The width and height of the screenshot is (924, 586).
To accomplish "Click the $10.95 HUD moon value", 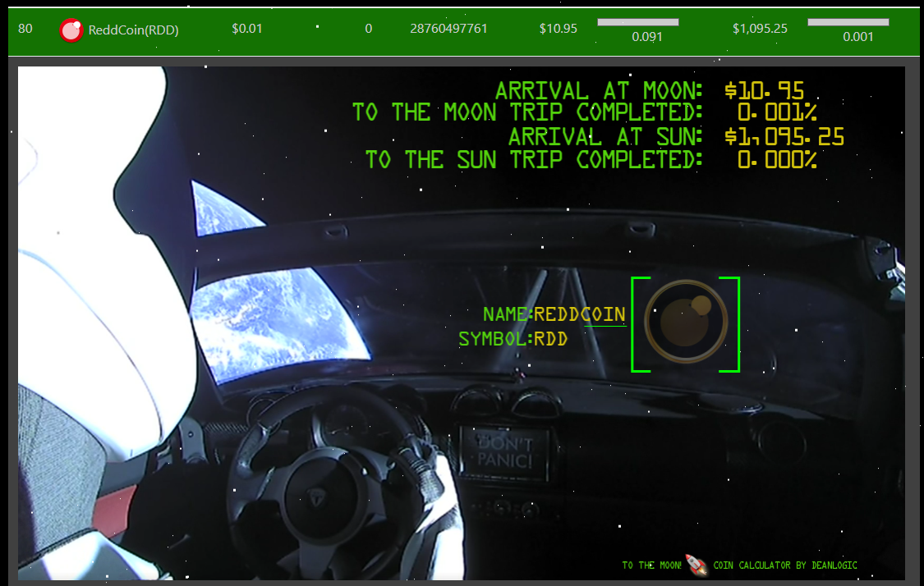I will click(765, 91).
